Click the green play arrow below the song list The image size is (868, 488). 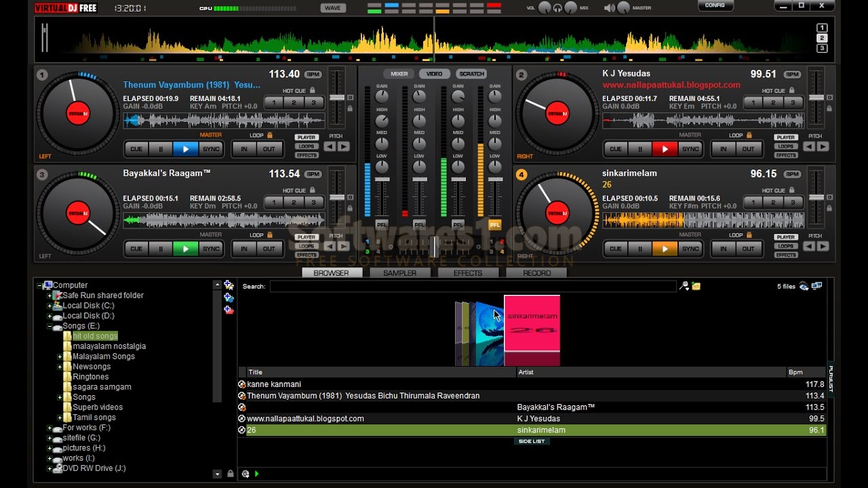pyautogui.click(x=257, y=474)
